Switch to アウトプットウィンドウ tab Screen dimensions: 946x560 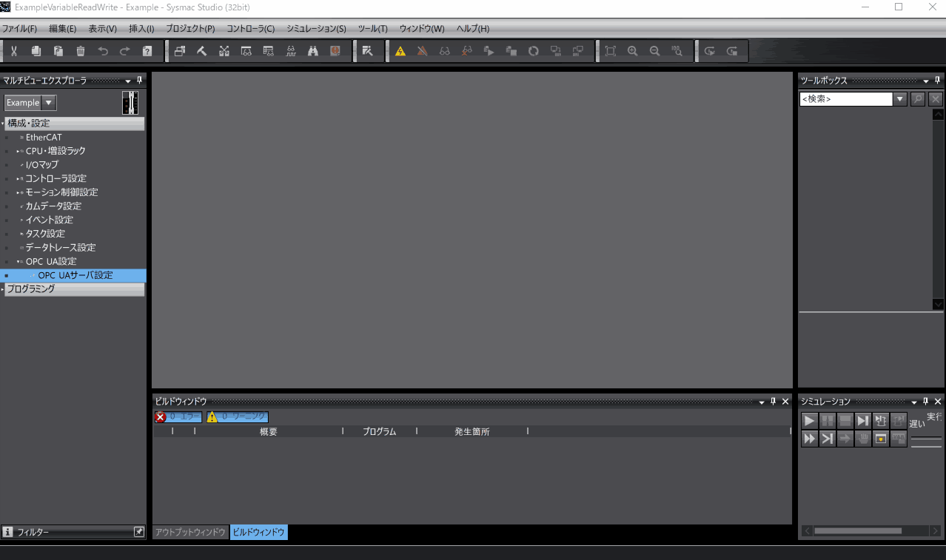[x=190, y=533]
